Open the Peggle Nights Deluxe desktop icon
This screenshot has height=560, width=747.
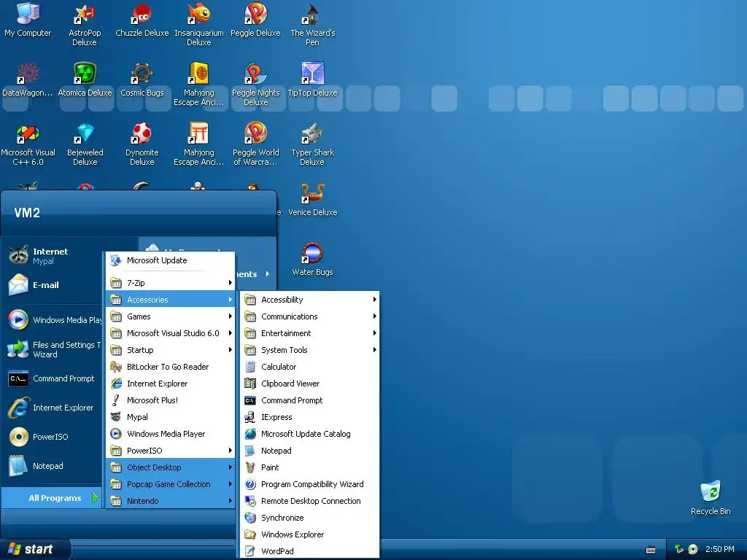255,85
